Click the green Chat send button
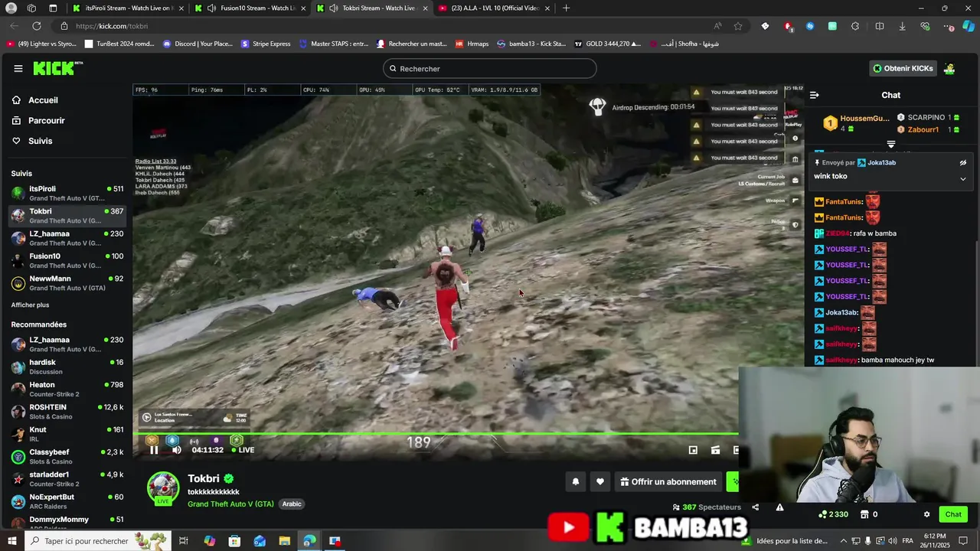The width and height of the screenshot is (980, 551). pyautogui.click(x=953, y=514)
